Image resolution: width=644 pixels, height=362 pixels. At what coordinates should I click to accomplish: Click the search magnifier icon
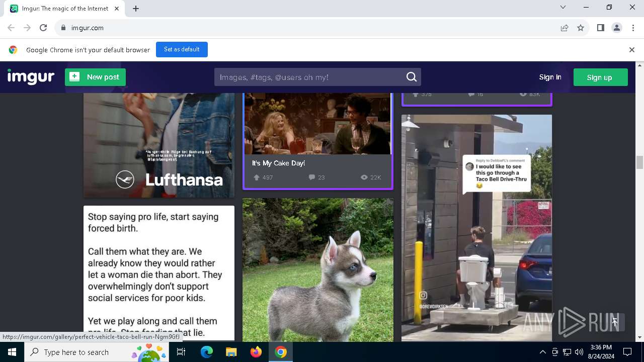tap(412, 77)
